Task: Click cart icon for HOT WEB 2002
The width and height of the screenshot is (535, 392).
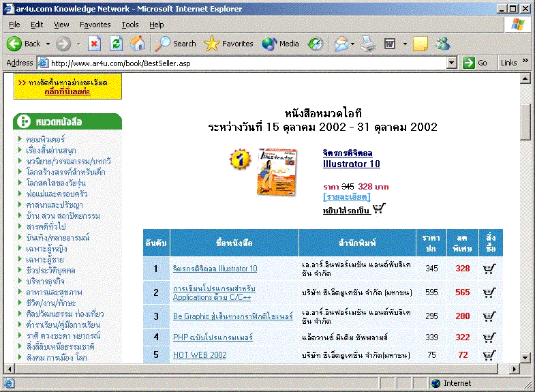Action: 489,355
